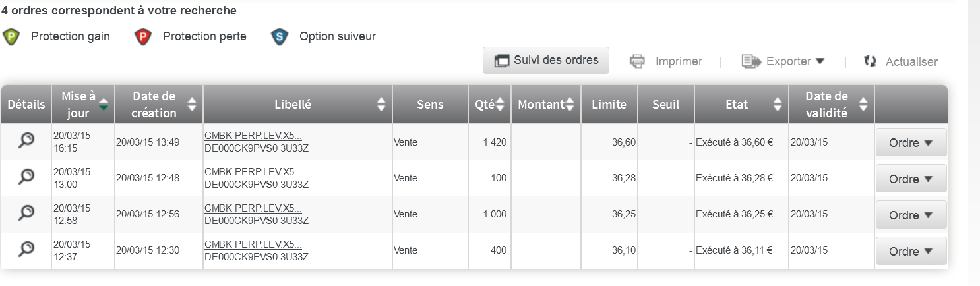
Task: Click magnifier icon for order created 12:48
Action: click(26, 177)
